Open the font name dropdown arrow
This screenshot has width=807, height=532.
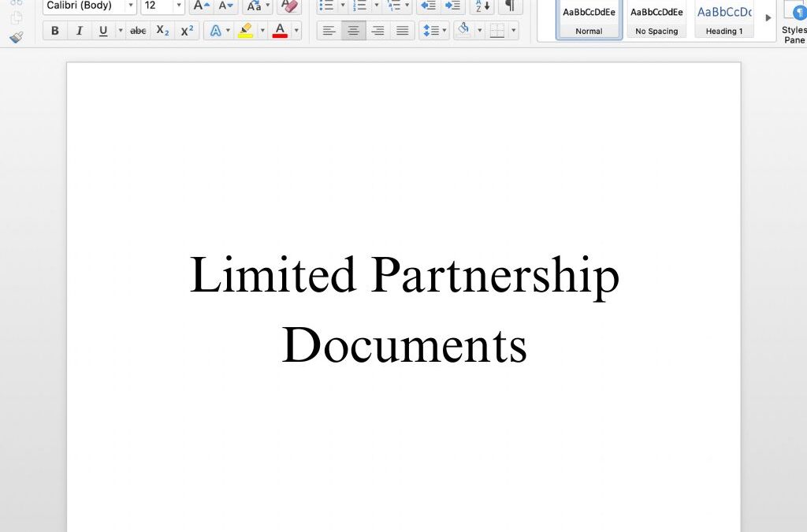click(131, 6)
